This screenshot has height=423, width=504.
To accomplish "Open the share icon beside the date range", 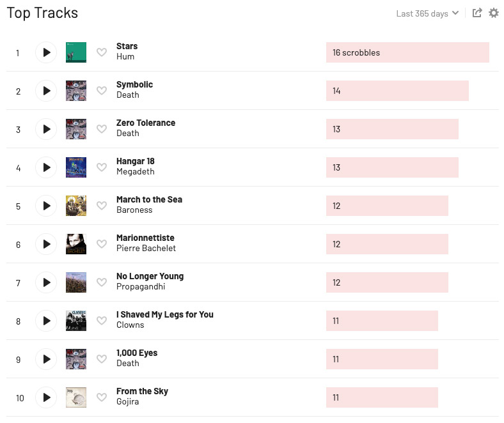I will tap(477, 13).
